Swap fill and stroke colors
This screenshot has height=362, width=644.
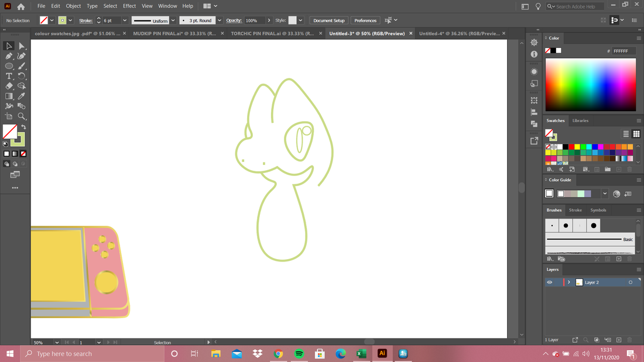point(23,127)
